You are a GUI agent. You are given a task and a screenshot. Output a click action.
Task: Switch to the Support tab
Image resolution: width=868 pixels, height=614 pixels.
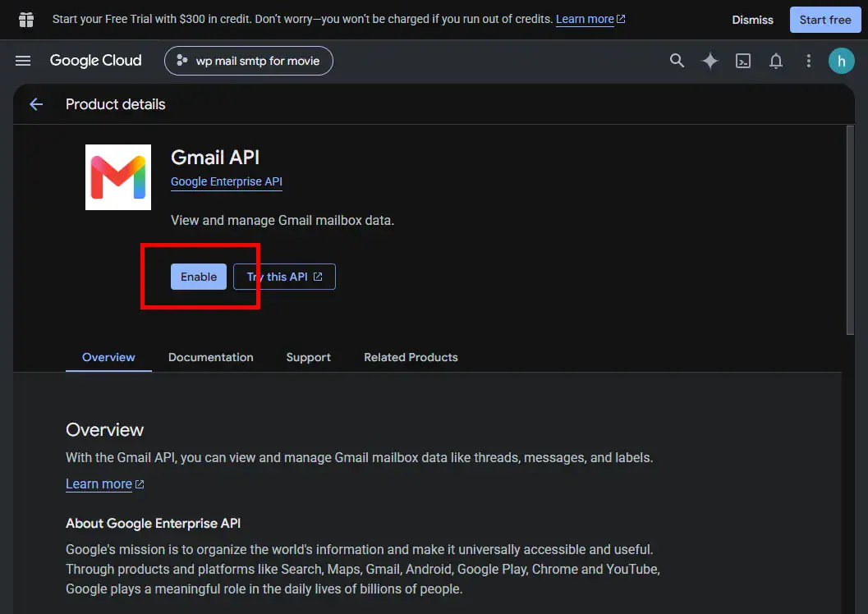(308, 357)
